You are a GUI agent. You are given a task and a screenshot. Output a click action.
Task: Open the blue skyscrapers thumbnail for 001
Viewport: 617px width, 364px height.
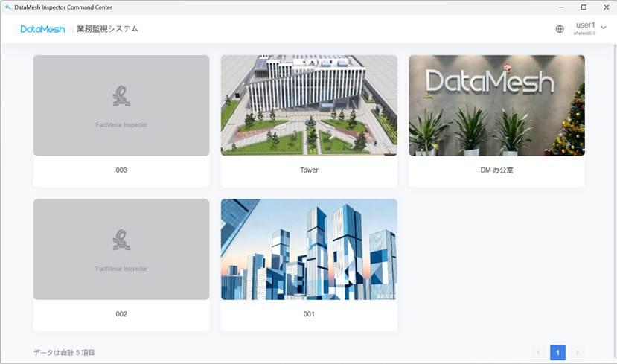[x=309, y=249]
